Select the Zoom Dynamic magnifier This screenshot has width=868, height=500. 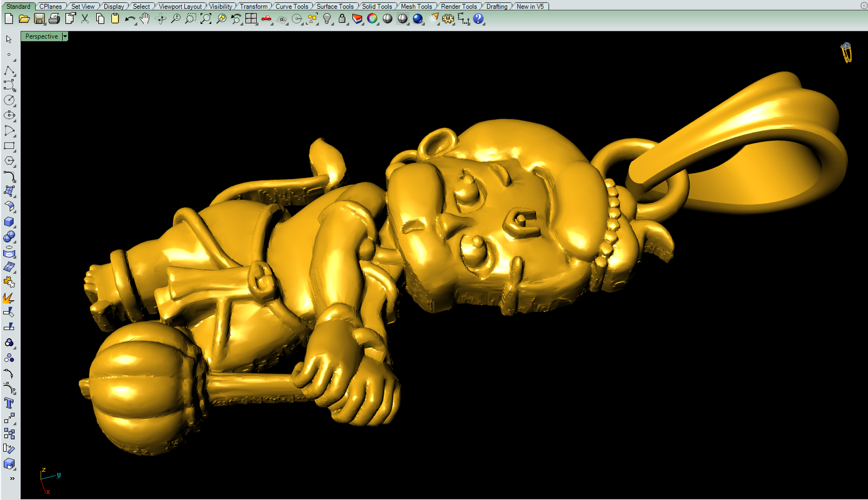pos(176,19)
